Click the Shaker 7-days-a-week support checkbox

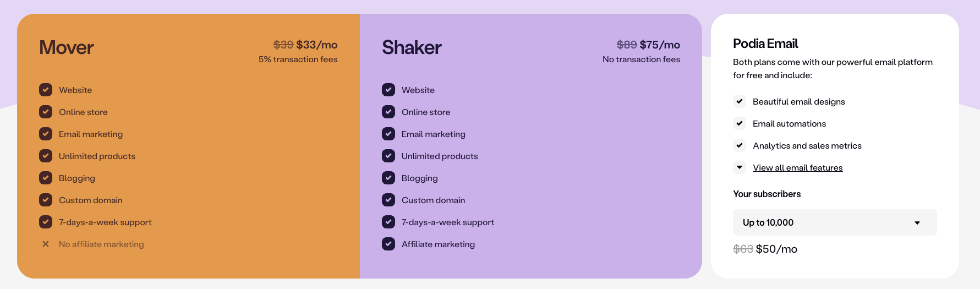pyautogui.click(x=388, y=222)
